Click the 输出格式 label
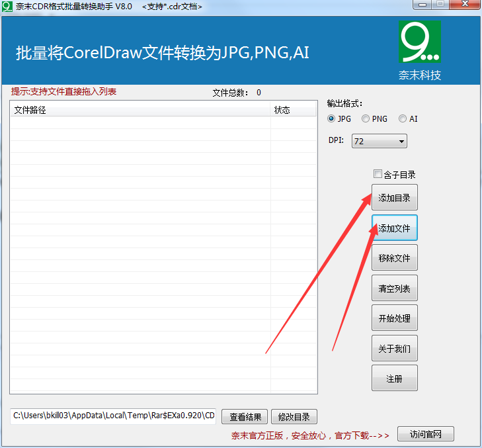The height and width of the screenshot is (448, 482). [x=344, y=103]
